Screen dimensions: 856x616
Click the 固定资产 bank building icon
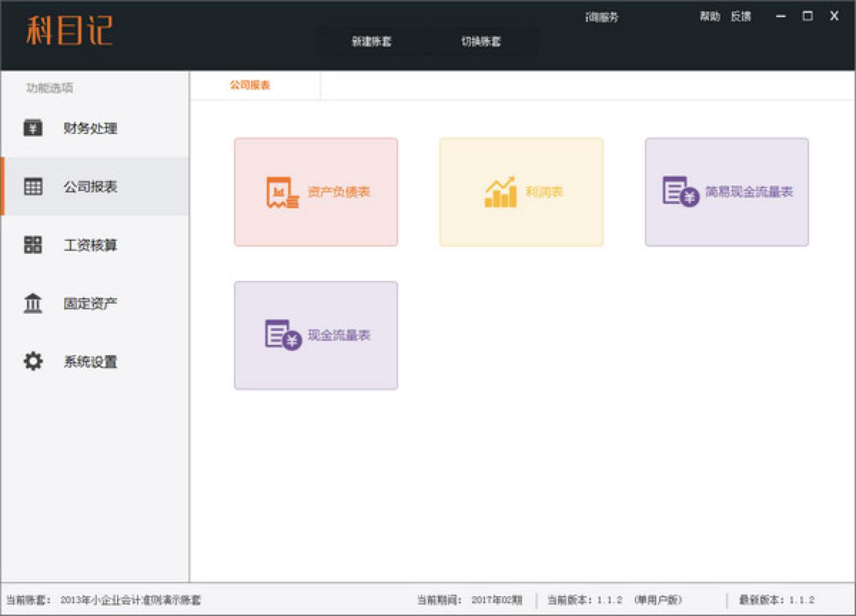[33, 304]
